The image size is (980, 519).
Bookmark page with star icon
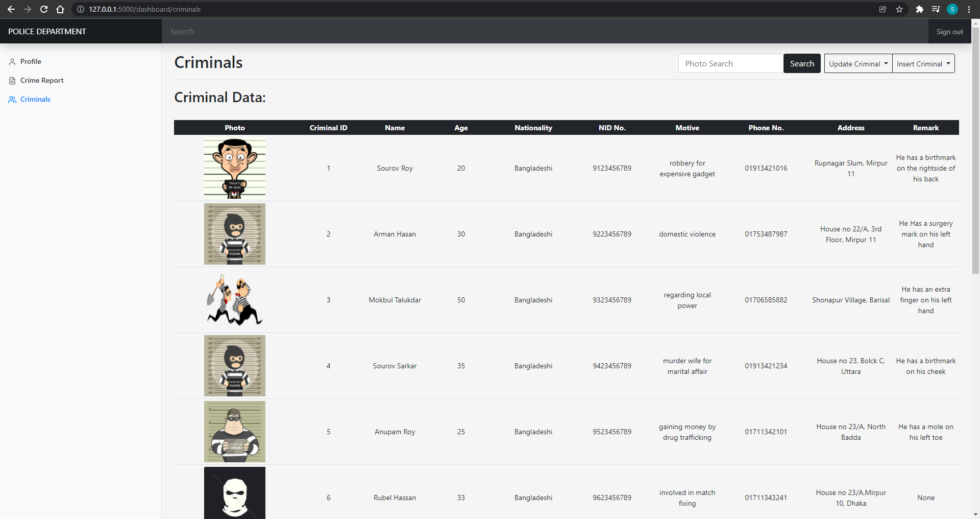click(899, 9)
